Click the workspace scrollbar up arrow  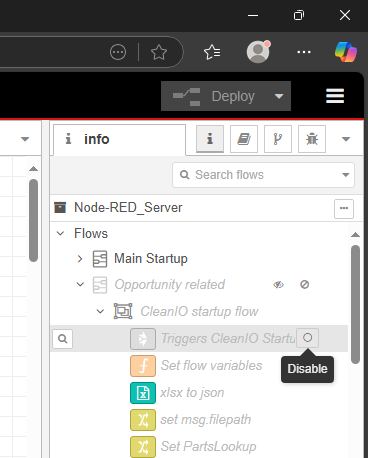point(33,169)
